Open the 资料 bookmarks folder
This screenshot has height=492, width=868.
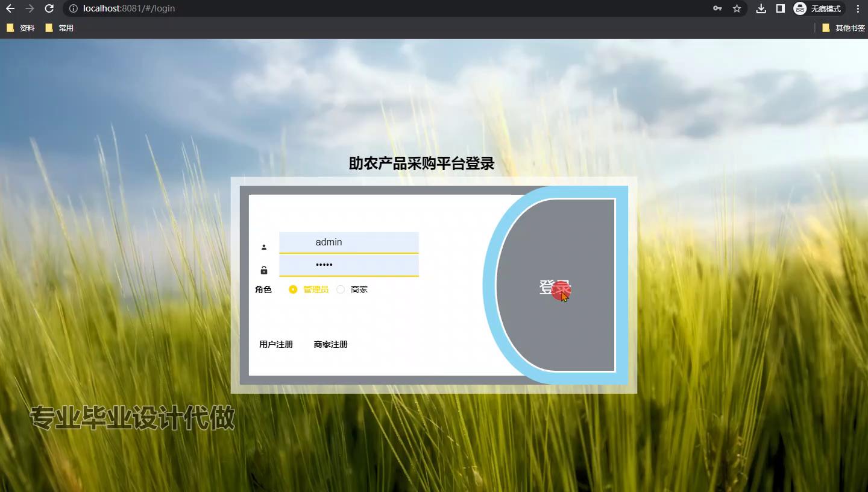coord(20,28)
